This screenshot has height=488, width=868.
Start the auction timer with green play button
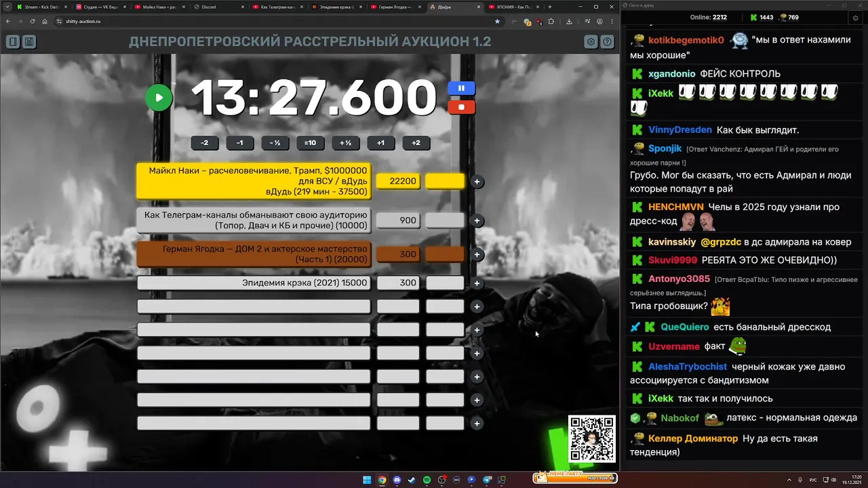(159, 98)
